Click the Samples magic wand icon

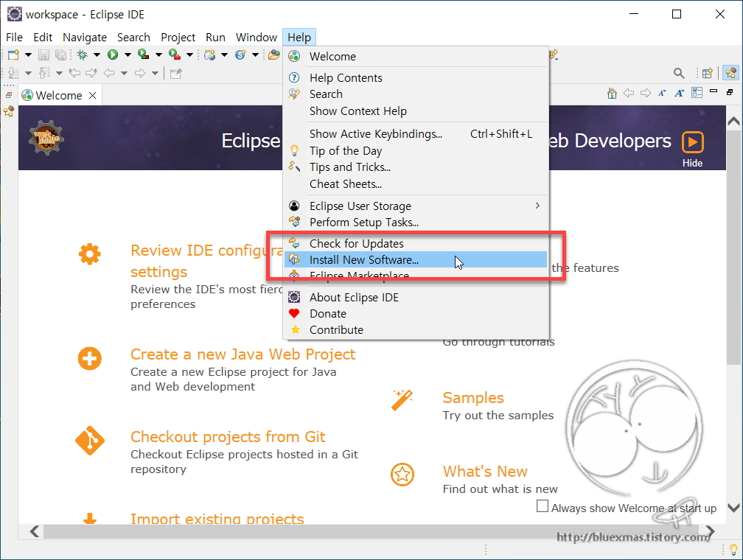402,400
